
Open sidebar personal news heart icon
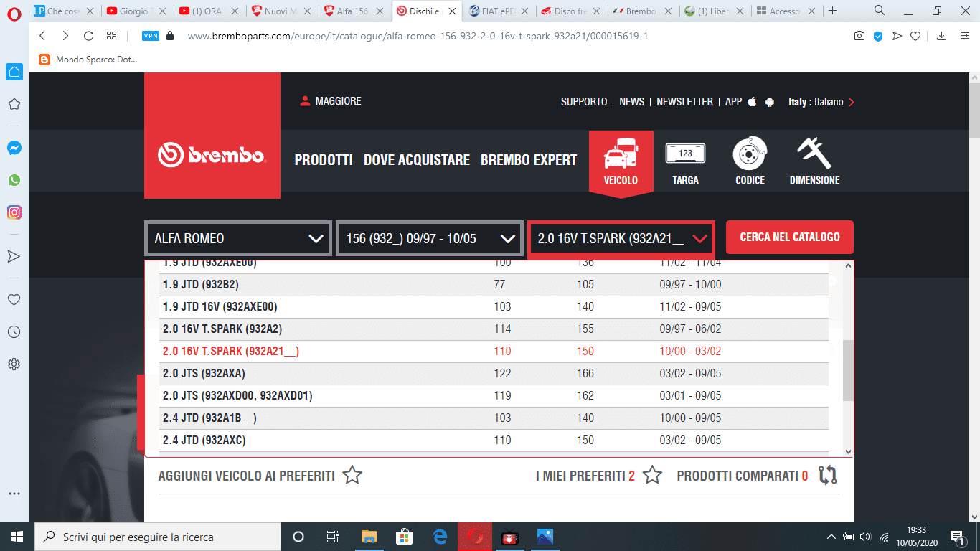point(14,300)
